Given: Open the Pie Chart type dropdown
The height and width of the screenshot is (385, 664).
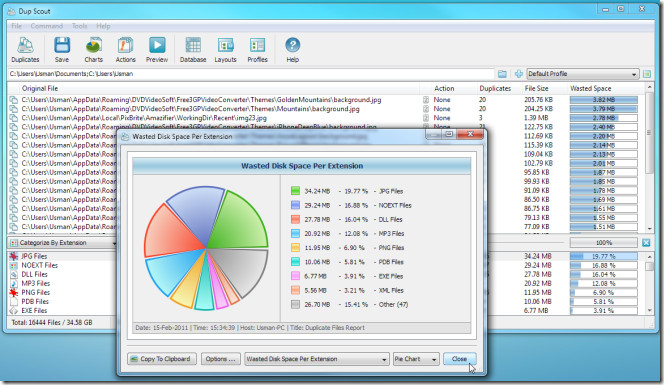Looking at the screenshot, I should 416,359.
